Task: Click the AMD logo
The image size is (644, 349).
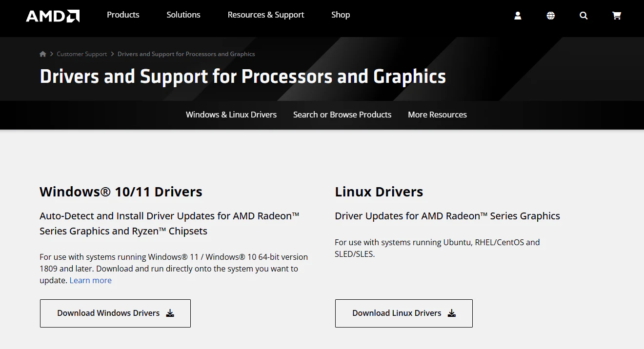Action: coord(53,16)
